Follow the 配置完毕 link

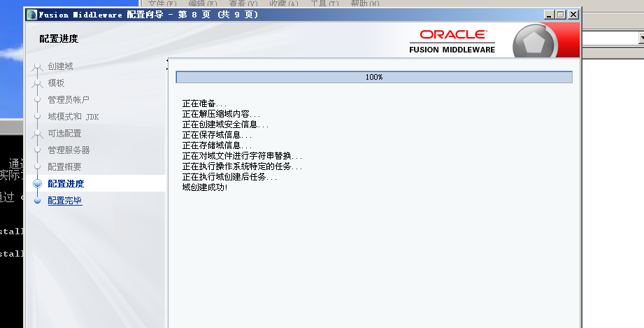point(65,201)
